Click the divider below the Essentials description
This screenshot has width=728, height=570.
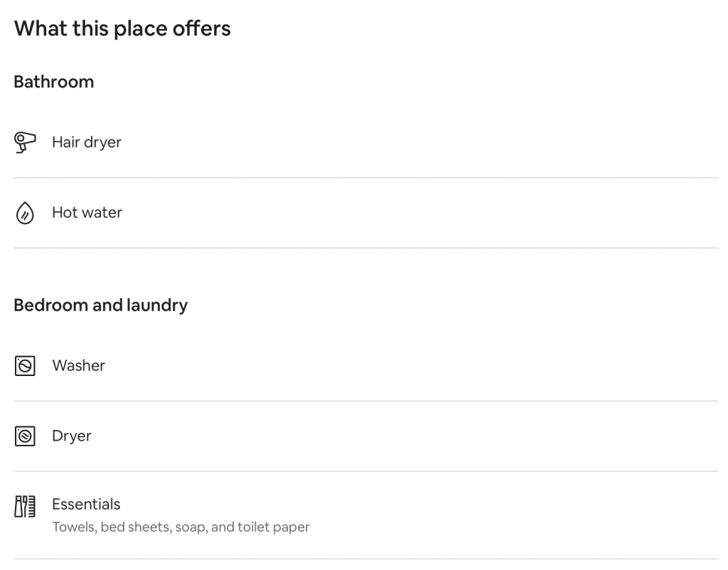click(365, 559)
